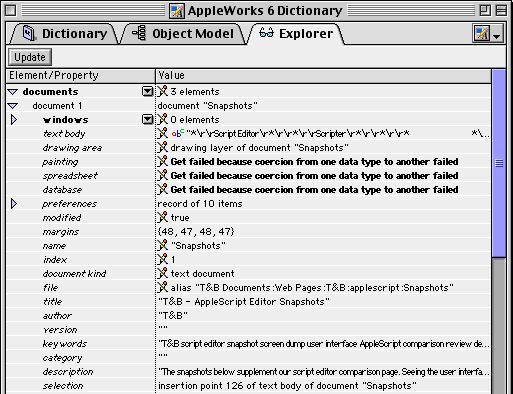Click the styled text icon in text body value
513x394 pixels.
tap(178, 133)
